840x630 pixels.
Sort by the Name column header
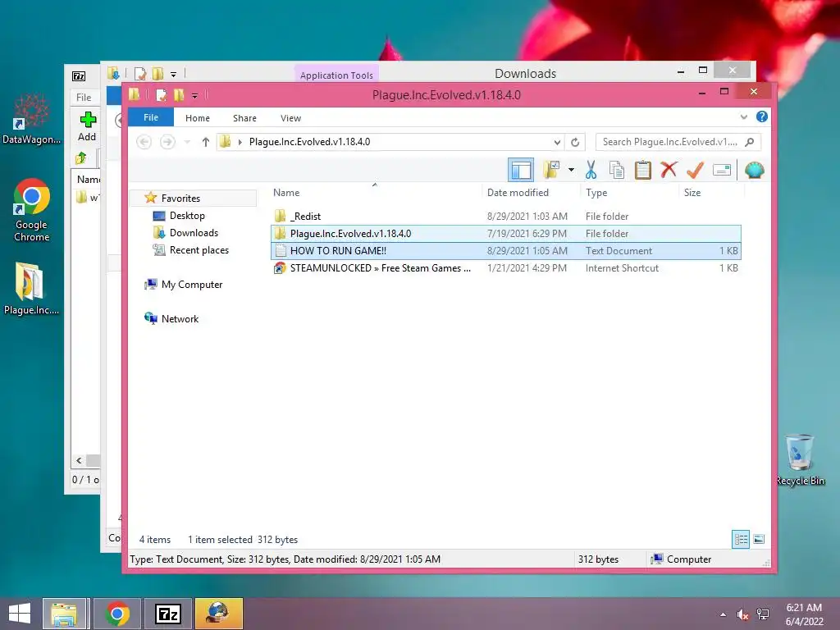[x=286, y=192]
